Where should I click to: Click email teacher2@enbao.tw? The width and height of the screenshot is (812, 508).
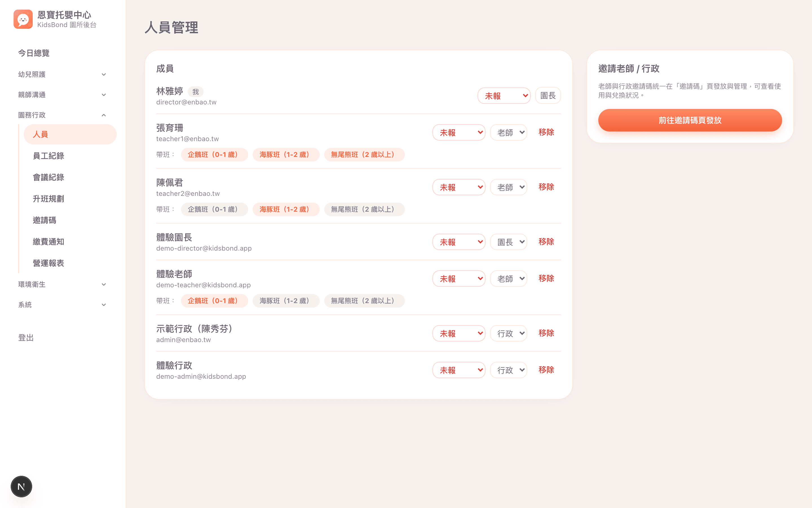[x=188, y=194]
